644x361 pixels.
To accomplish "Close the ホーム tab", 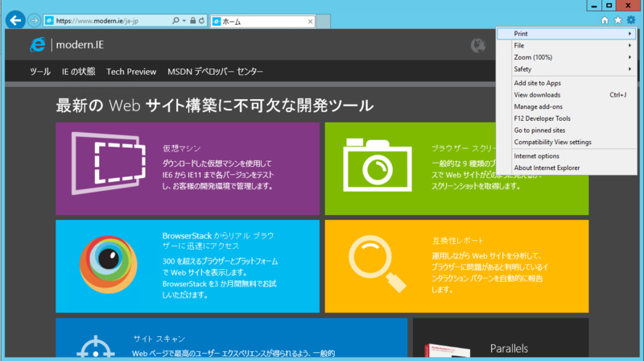I will click(310, 22).
